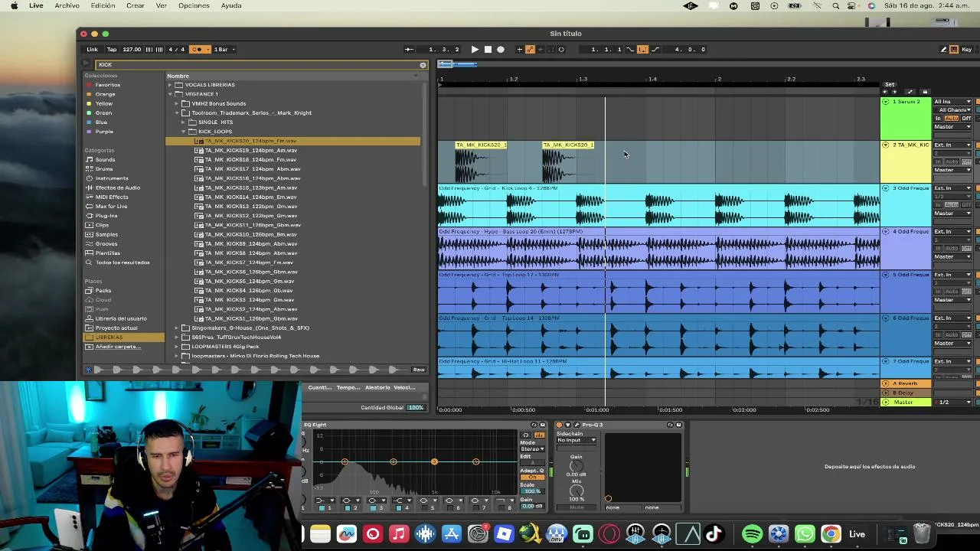The height and width of the screenshot is (551, 980).
Task: Toggle the orange Automation Arm button
Action: click(530, 49)
